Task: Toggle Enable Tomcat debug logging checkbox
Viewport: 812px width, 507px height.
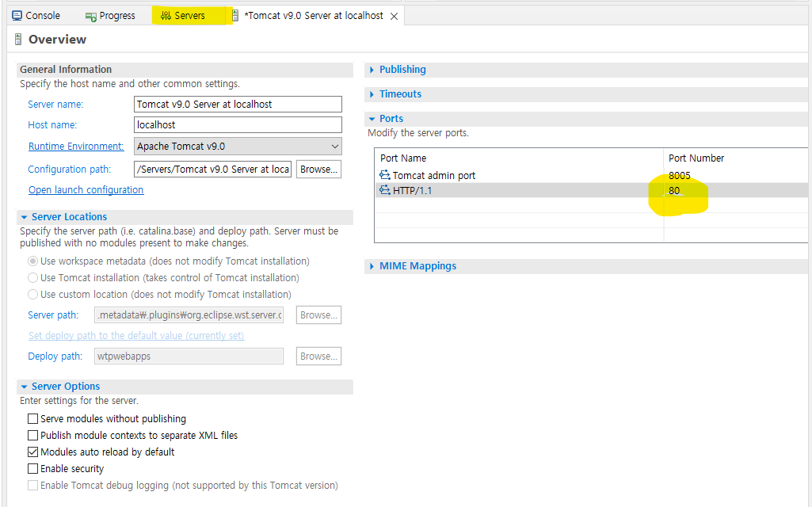Action: click(x=32, y=486)
